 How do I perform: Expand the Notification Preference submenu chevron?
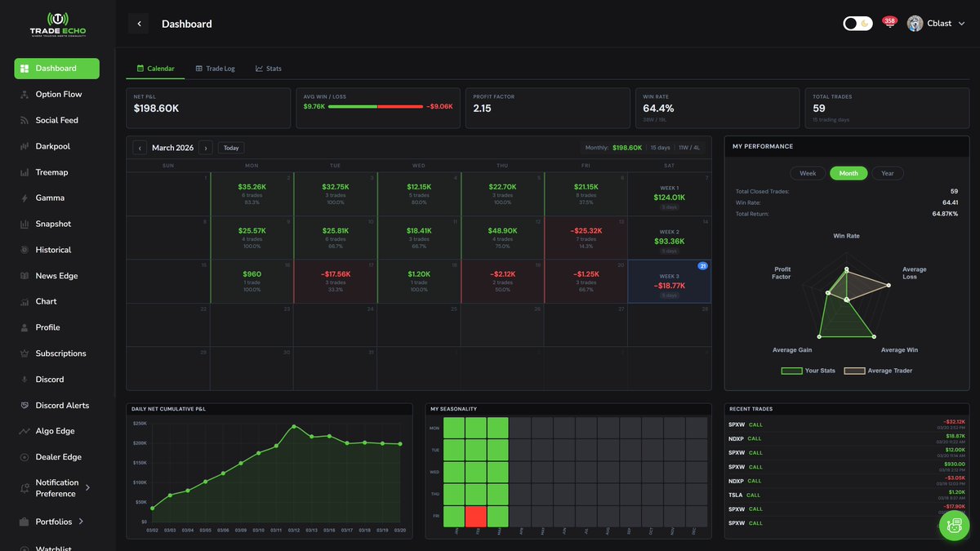click(x=87, y=488)
